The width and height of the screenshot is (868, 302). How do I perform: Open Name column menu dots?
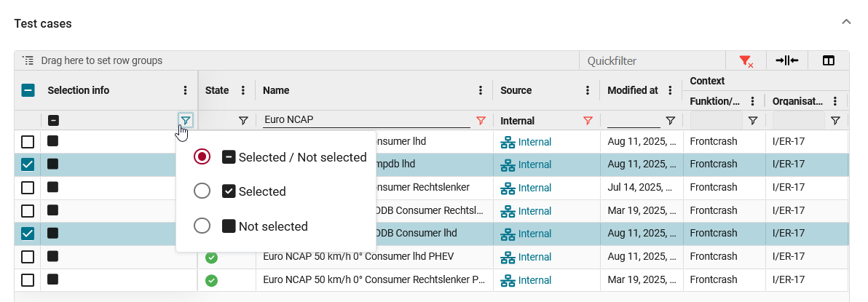click(481, 90)
